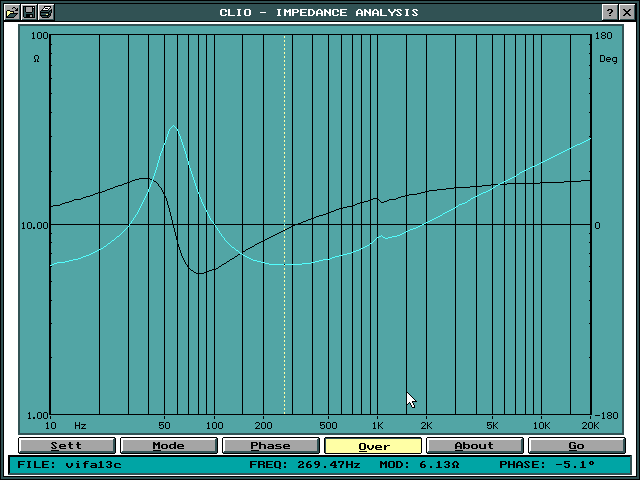Toggle the highlighted Over overlay button
The image size is (640, 480).
pos(373,446)
